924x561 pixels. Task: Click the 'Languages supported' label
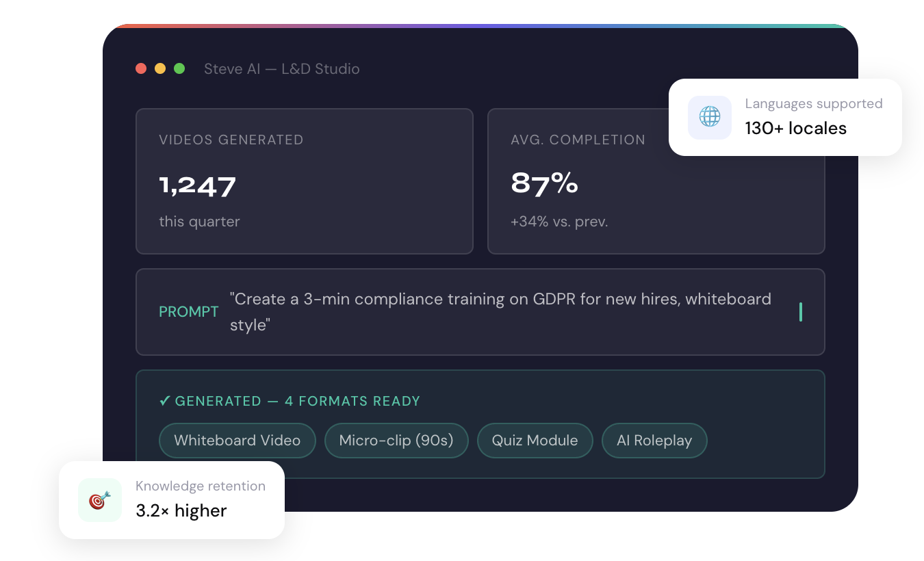click(814, 104)
